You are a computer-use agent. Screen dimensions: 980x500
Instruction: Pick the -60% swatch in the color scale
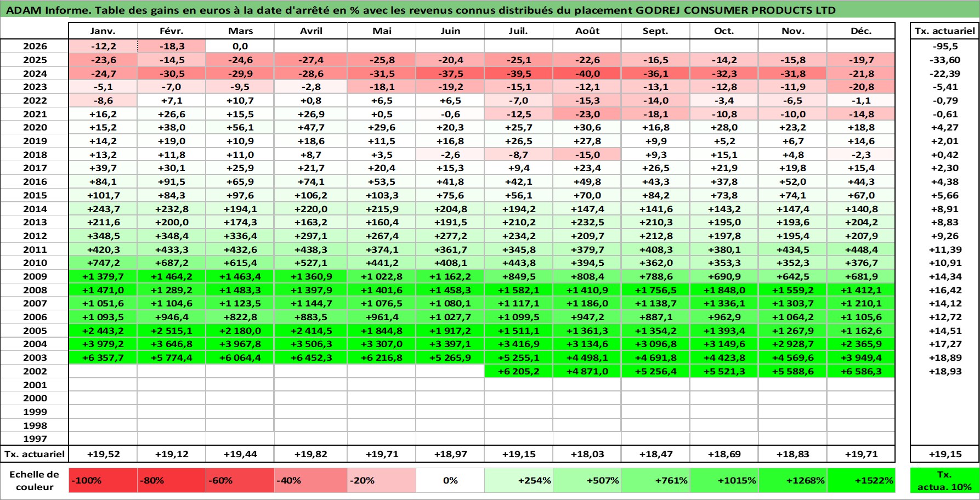(240, 480)
